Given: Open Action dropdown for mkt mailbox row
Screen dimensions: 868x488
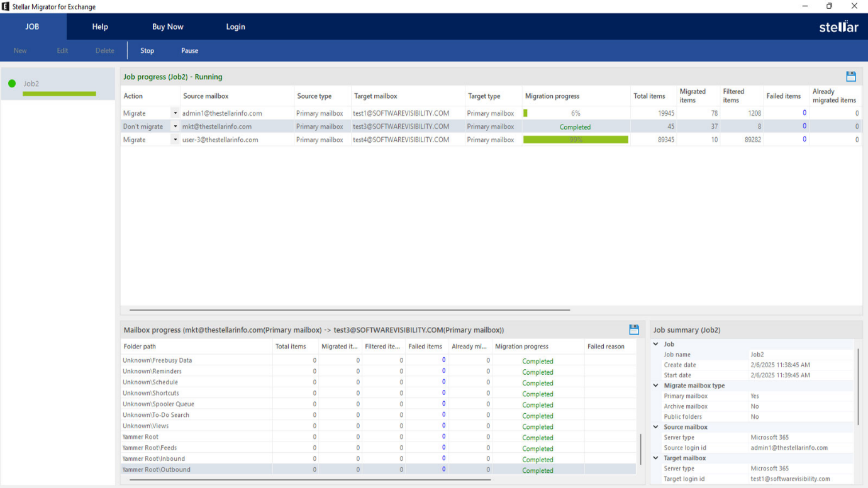Looking at the screenshot, I should pos(175,126).
